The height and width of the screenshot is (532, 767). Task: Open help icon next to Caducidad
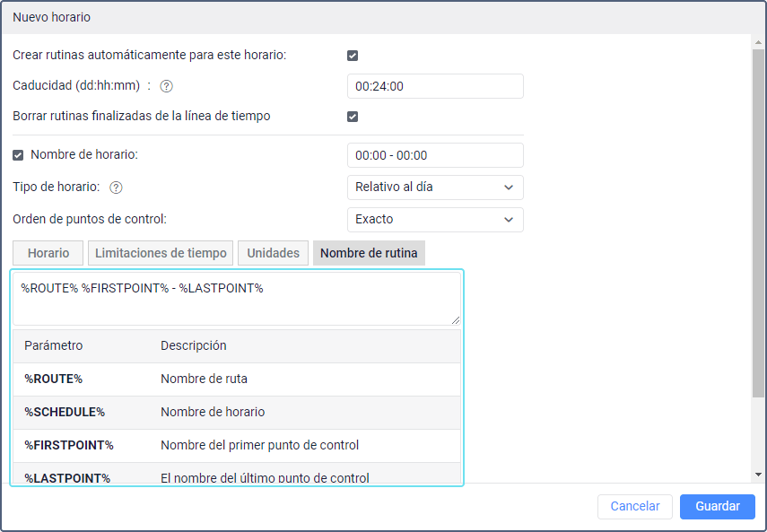click(166, 86)
